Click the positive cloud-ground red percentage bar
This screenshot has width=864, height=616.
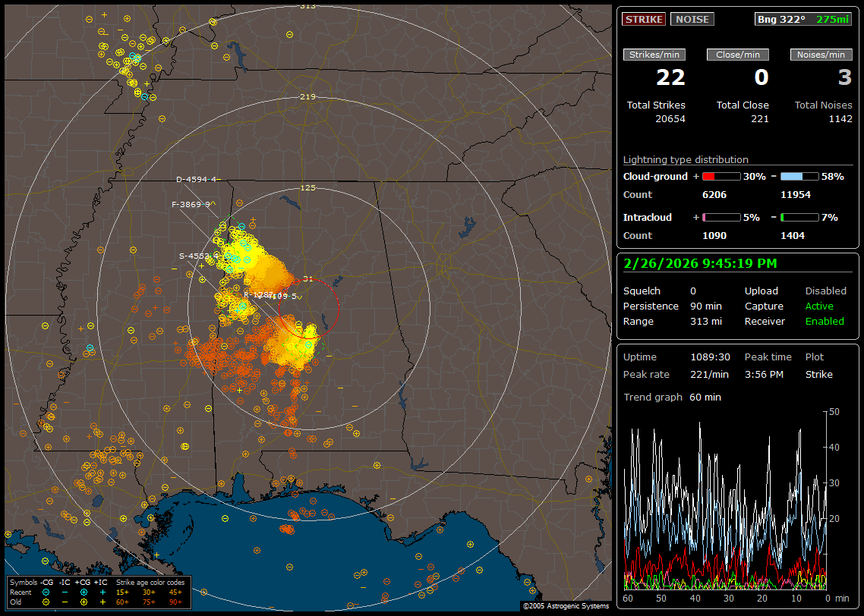721,176
